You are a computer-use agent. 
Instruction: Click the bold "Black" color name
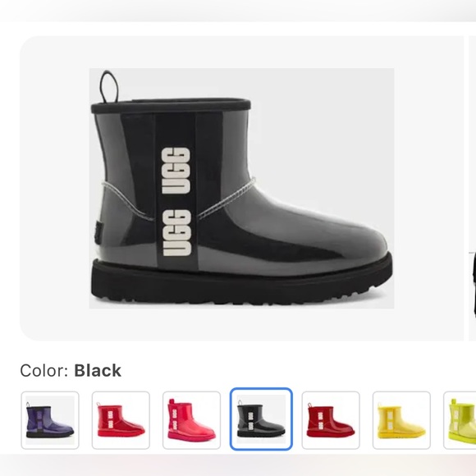(98, 371)
